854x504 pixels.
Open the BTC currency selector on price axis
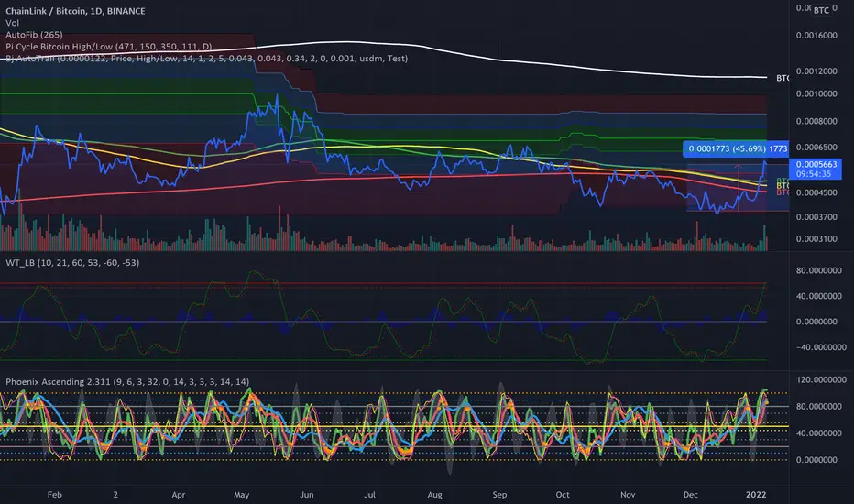821,10
